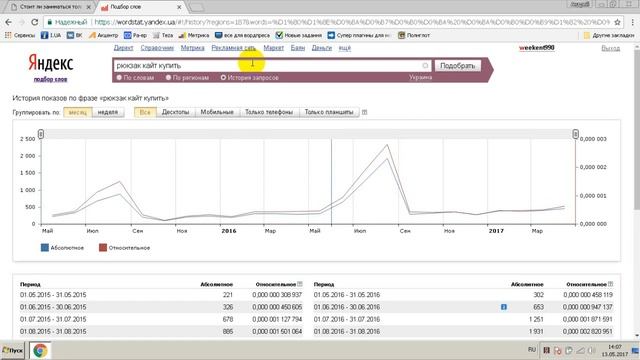The width and height of the screenshot is (640, 360).
Task: Clear the search query with the circle icon
Action: 425,66
